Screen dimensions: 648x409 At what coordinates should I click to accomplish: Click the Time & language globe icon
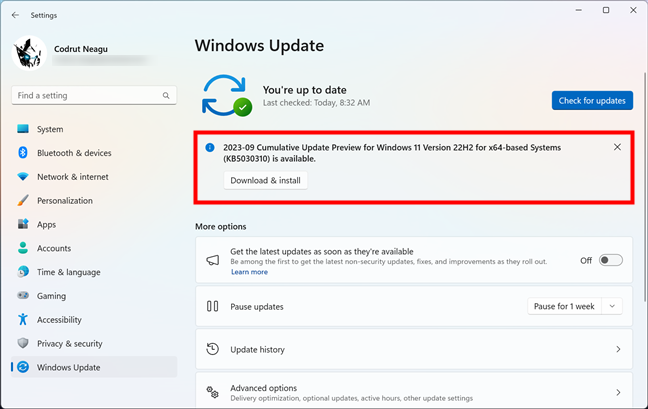coord(23,271)
